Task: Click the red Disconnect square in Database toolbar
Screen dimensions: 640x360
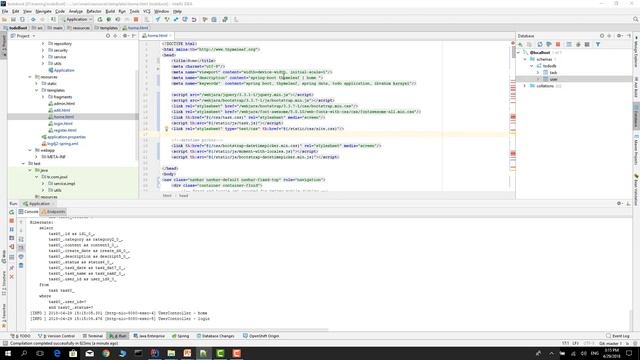Action: (x=558, y=44)
